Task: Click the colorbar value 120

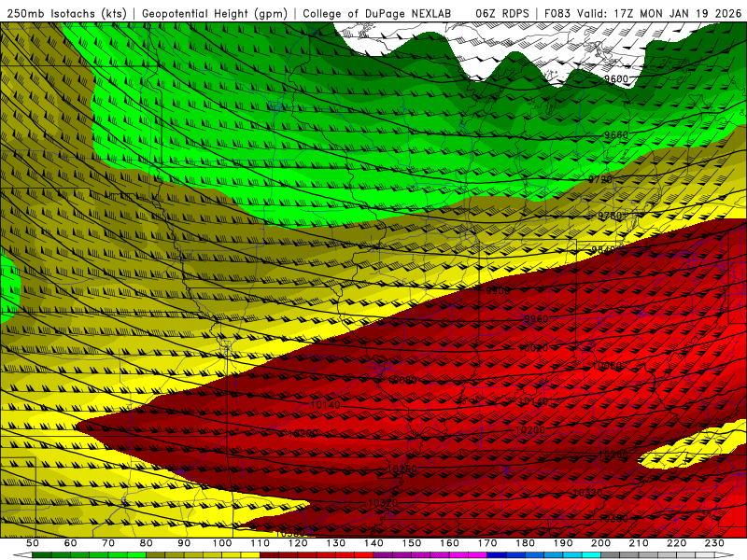Action: [298, 543]
